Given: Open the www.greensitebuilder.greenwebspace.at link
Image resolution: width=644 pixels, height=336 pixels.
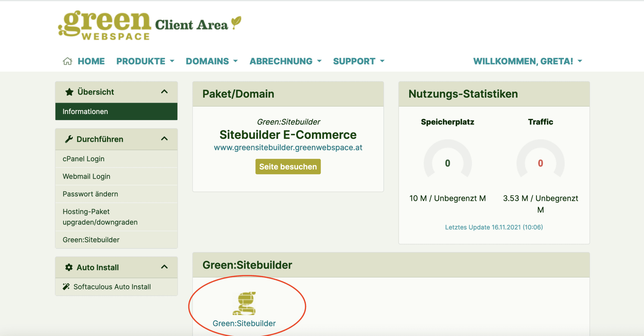Looking at the screenshot, I should tap(288, 148).
